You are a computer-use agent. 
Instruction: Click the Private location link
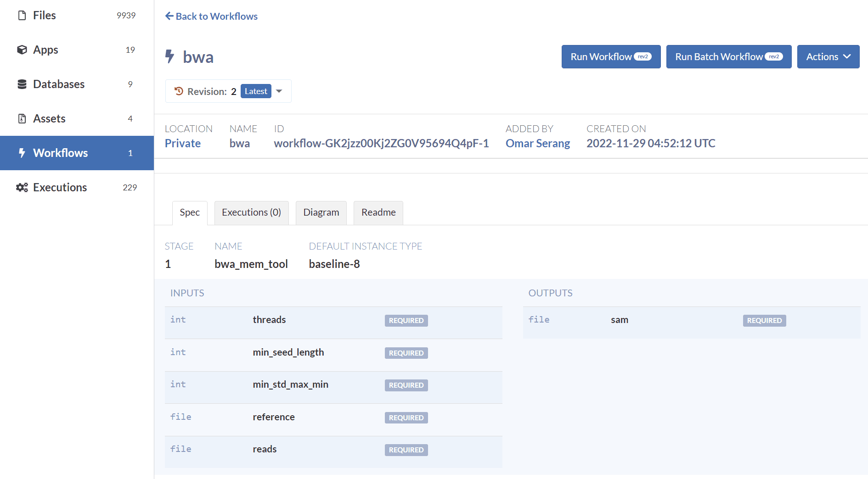coord(182,144)
